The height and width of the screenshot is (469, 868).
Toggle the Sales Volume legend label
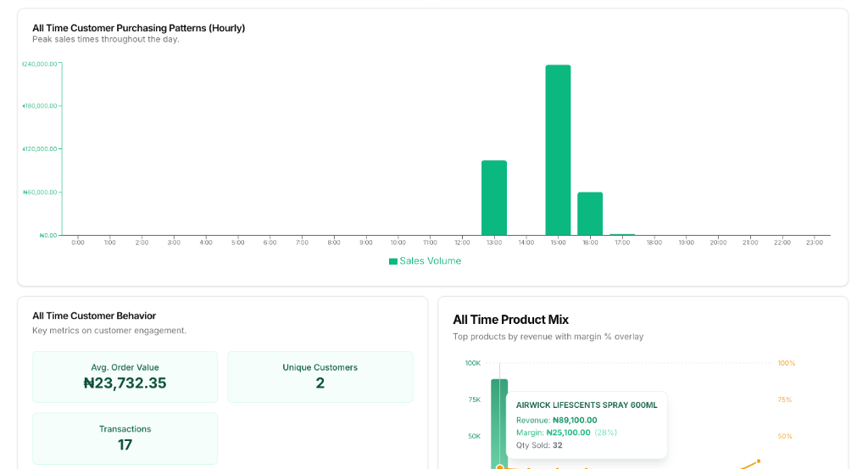click(430, 261)
